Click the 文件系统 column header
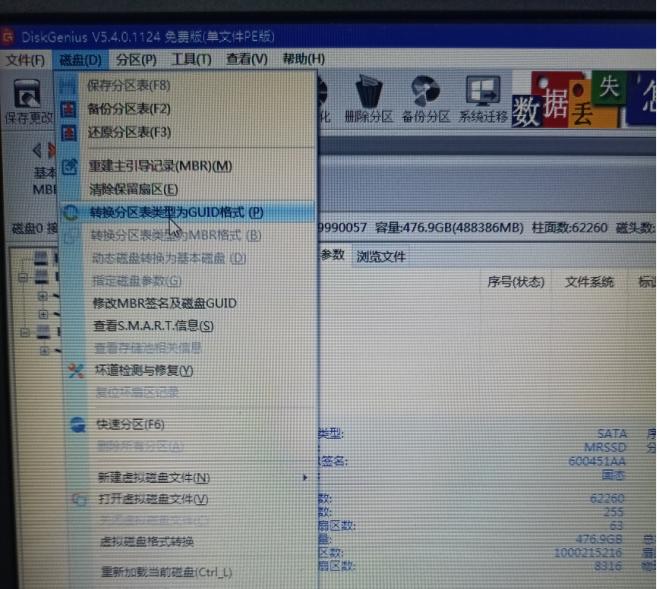657x589 pixels. click(589, 282)
